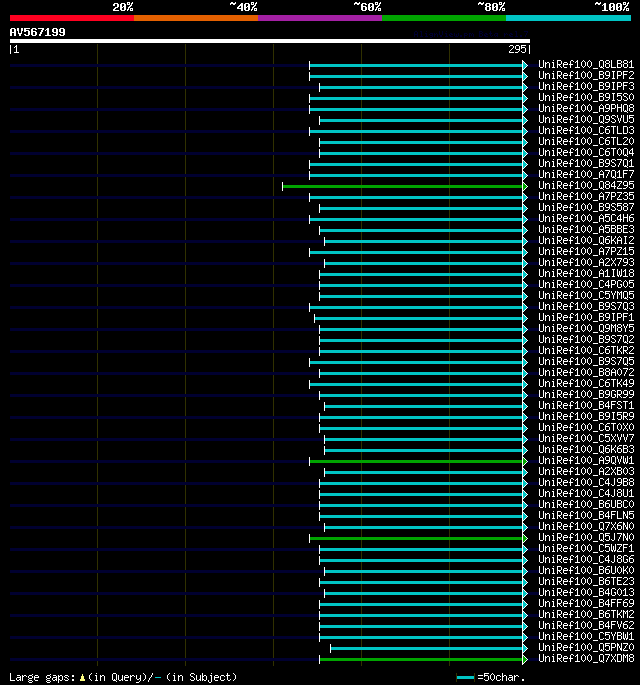
Task: Click the white query sequence ruler bar
Action: pos(270,41)
